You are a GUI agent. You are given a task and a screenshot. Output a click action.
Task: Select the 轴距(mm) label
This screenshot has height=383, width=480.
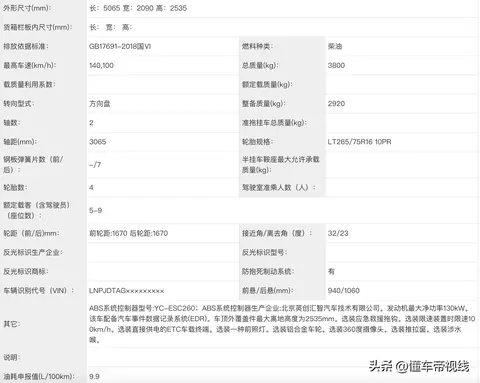[x=20, y=142]
